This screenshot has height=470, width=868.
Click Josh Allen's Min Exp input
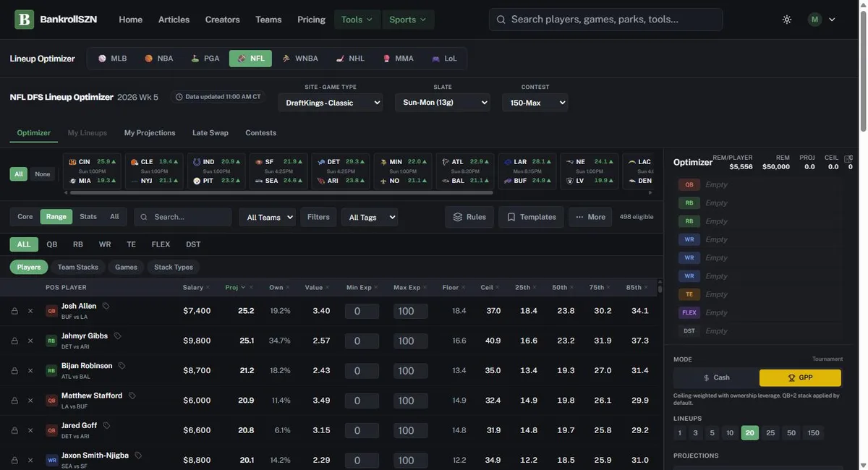[362, 311]
